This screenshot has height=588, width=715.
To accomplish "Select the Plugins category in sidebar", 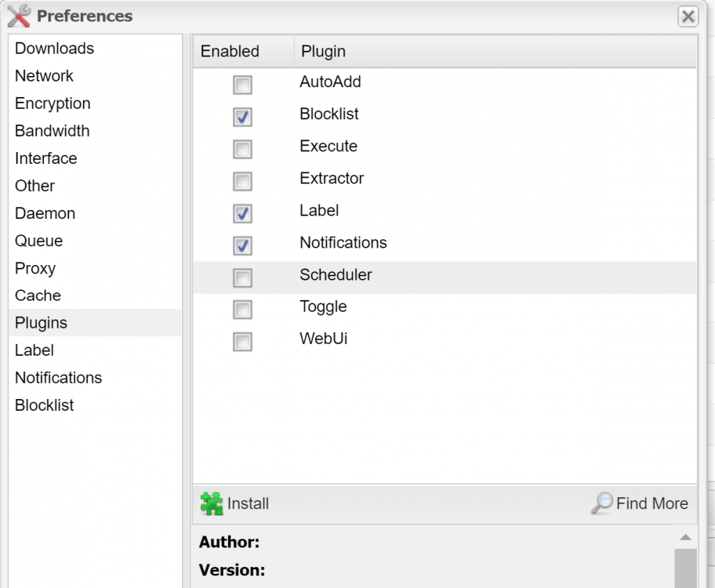I will (x=95, y=322).
